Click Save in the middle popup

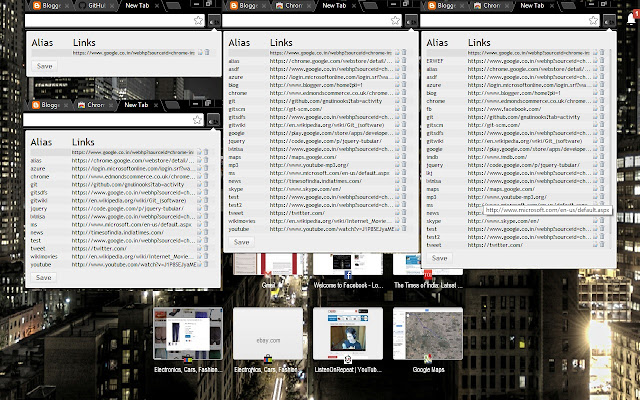pos(241,242)
